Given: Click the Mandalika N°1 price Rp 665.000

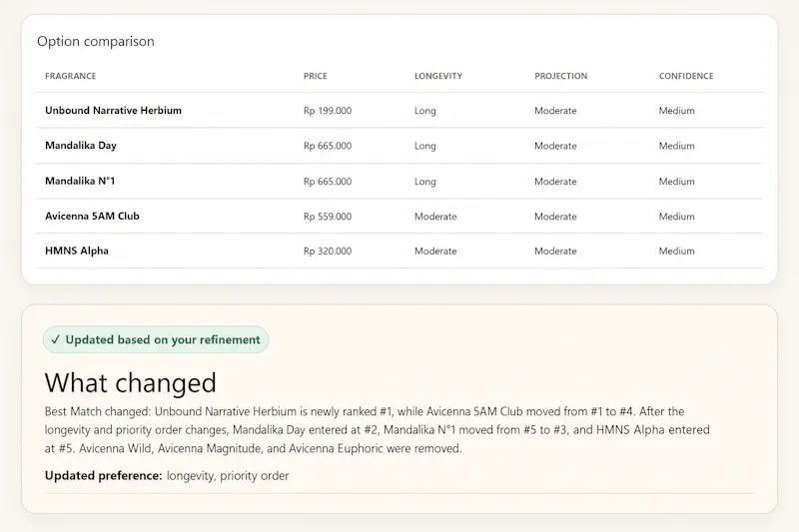Looking at the screenshot, I should click(328, 182).
